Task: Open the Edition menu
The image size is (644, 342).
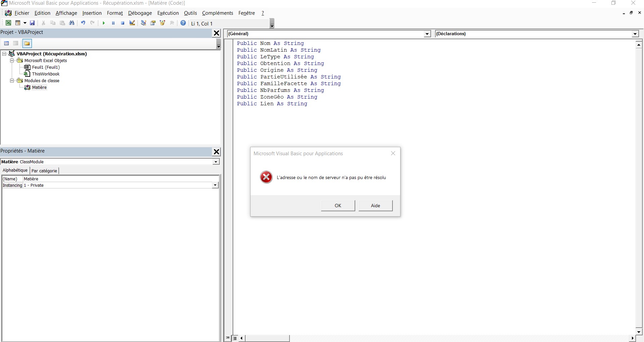Action: pos(42,13)
